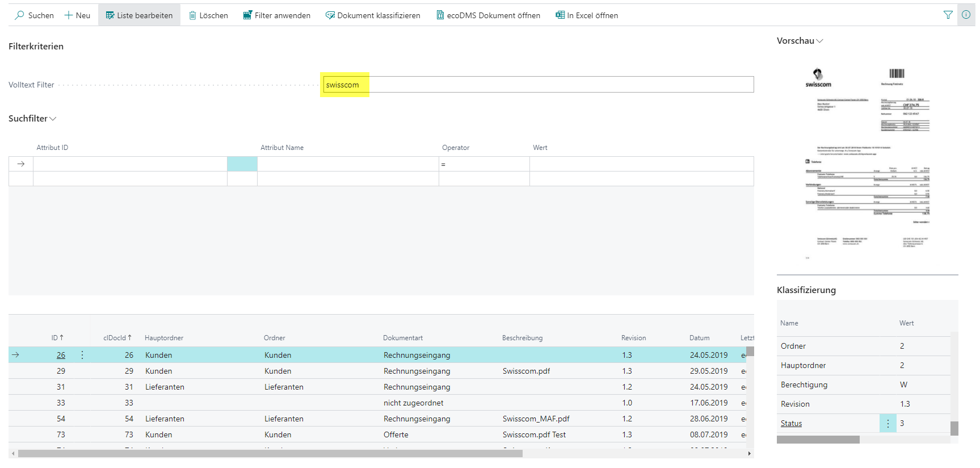Image resolution: width=980 pixels, height=468 pixels.
Task: Apply the filter with Filter anwenden
Action: (x=277, y=15)
